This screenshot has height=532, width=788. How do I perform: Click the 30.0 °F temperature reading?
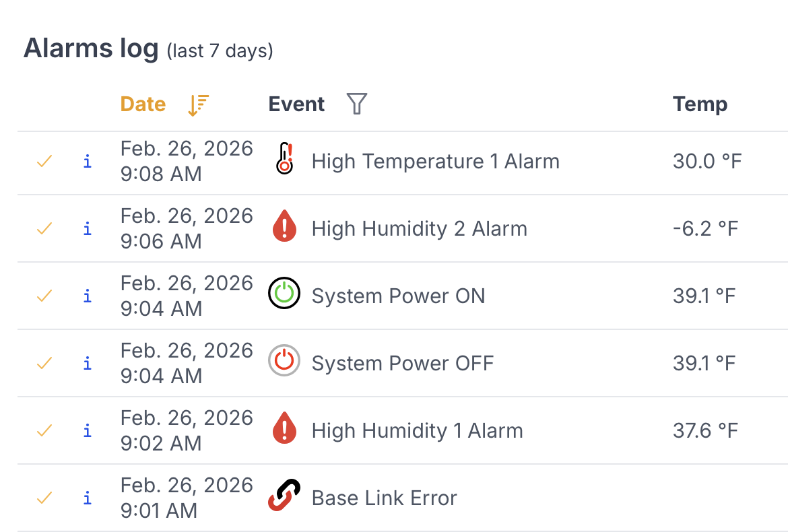tap(707, 161)
